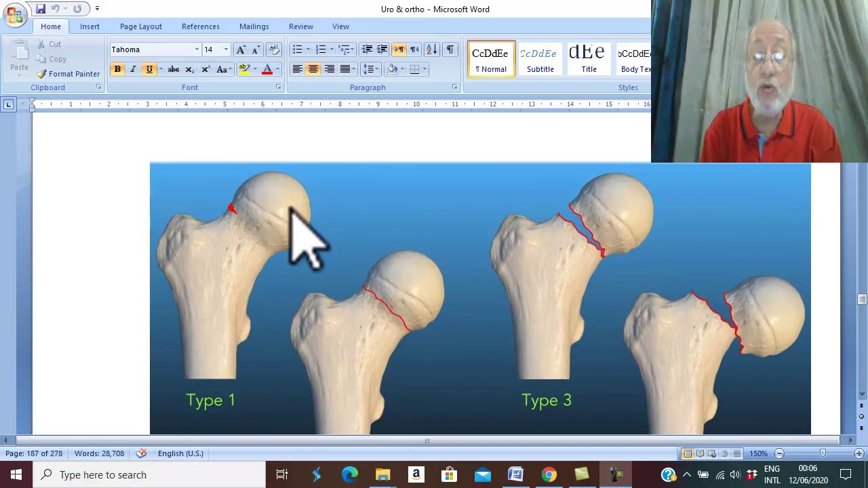This screenshot has height=488, width=868.
Task: Toggle underline formatting
Action: point(149,69)
